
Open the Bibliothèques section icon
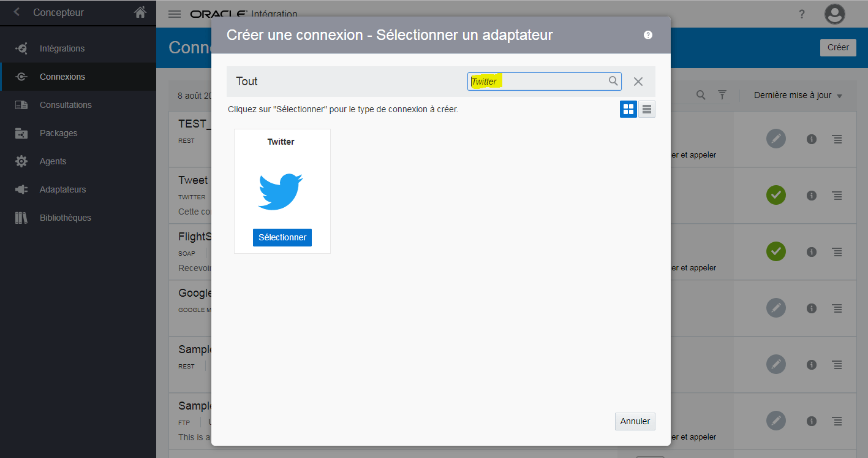[23, 218]
